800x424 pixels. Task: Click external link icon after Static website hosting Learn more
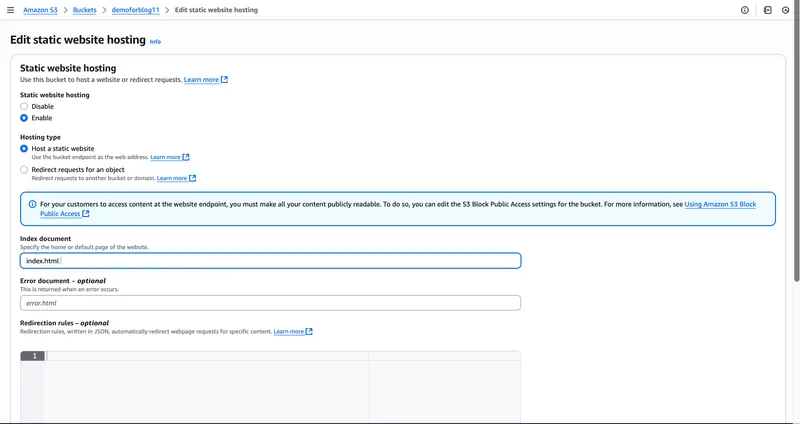[224, 80]
